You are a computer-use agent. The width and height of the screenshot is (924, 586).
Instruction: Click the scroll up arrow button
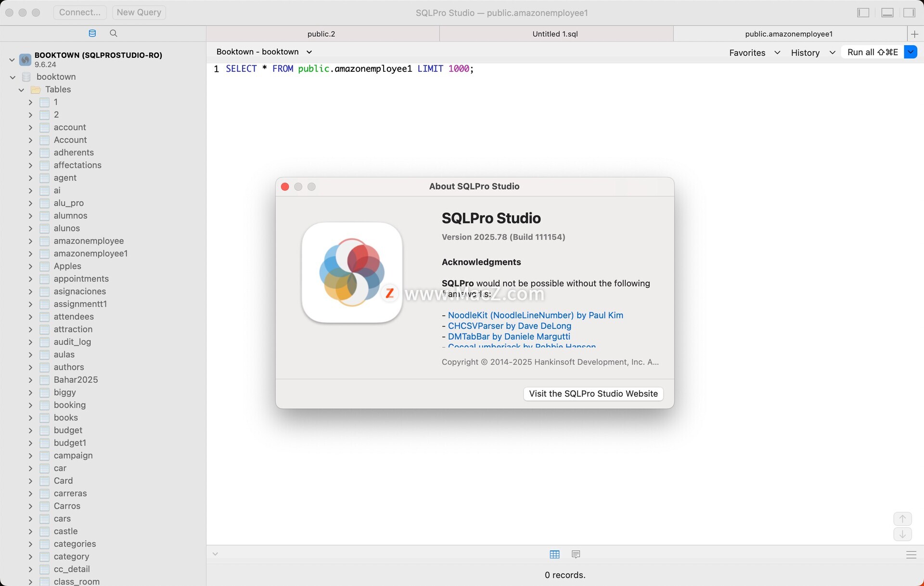[902, 519]
